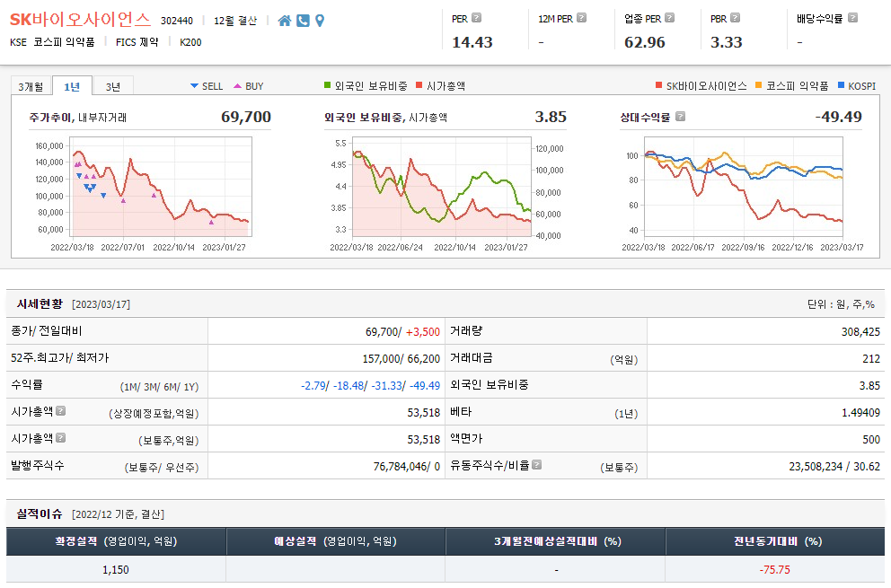Image resolution: width=891 pixels, height=588 pixels.
Task: Click year-over-year value -75.75
Action: [x=775, y=569]
